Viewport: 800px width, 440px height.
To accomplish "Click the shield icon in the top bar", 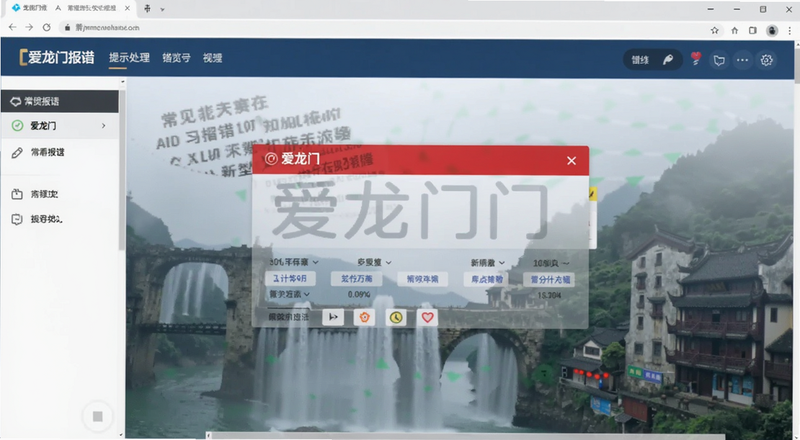I will point(719,61).
